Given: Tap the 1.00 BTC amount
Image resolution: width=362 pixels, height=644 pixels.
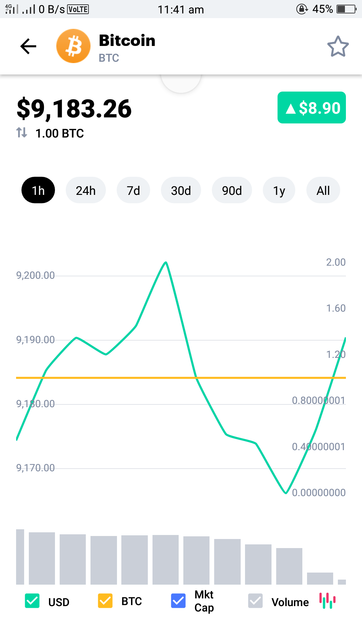Looking at the screenshot, I should [x=60, y=133].
